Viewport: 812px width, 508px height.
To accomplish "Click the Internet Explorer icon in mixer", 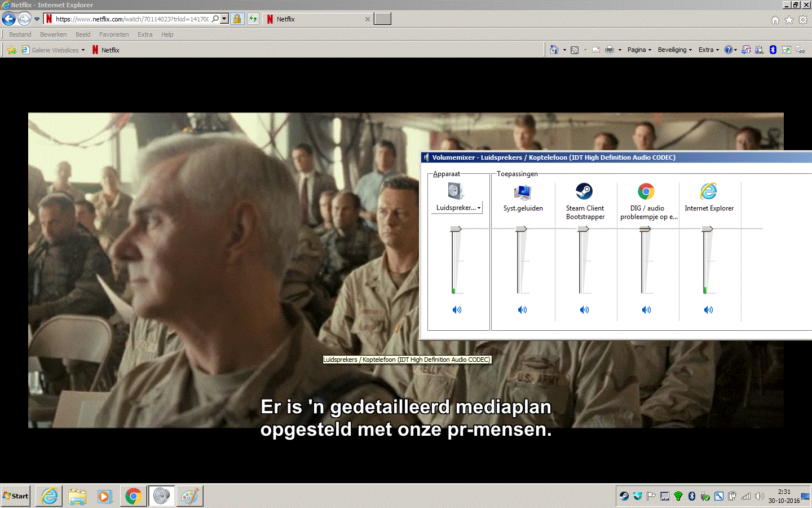I will click(708, 191).
